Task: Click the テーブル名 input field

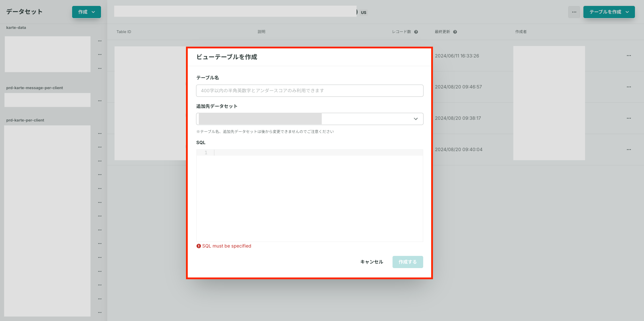Action: coord(310,91)
